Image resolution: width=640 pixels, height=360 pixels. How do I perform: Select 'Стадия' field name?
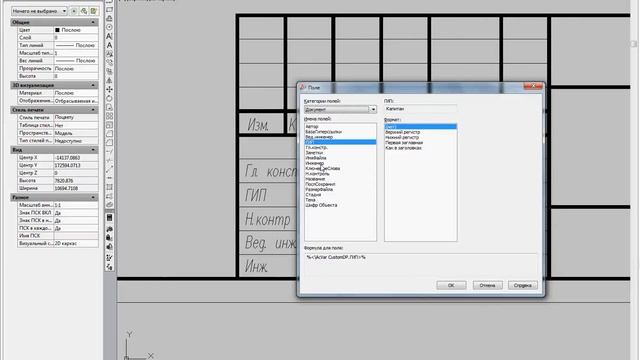point(313,195)
